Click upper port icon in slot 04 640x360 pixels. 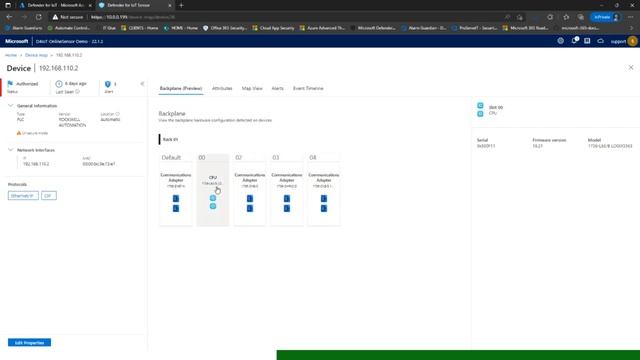[324, 198]
